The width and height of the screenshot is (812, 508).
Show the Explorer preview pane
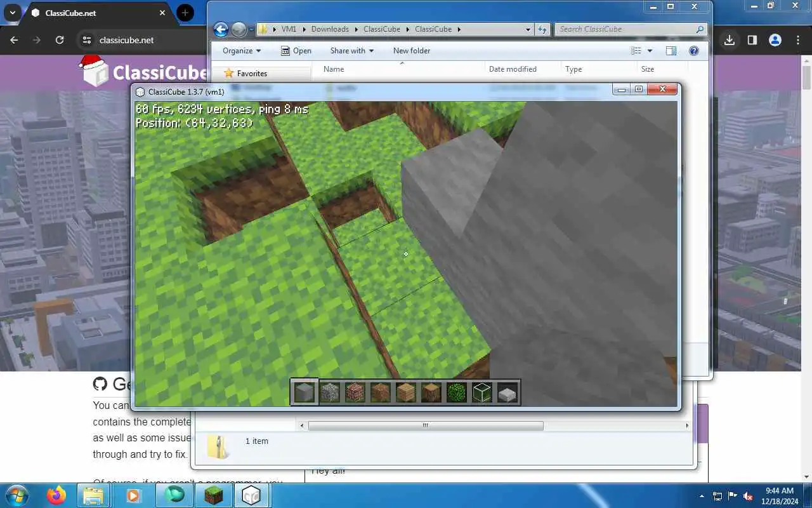[671, 51]
